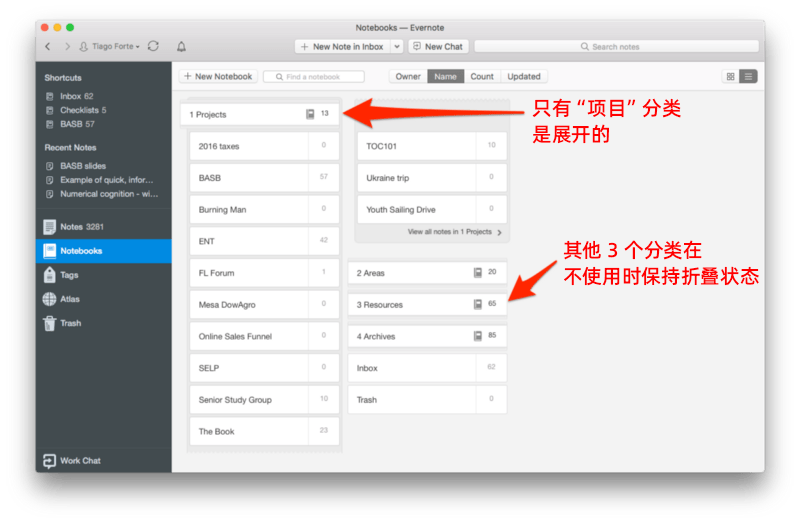Click the New Notebook button

tap(218, 77)
